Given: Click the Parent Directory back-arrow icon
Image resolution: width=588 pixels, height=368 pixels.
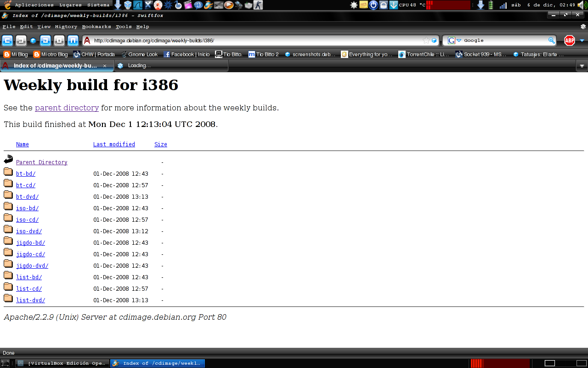Looking at the screenshot, I should tap(8, 160).
